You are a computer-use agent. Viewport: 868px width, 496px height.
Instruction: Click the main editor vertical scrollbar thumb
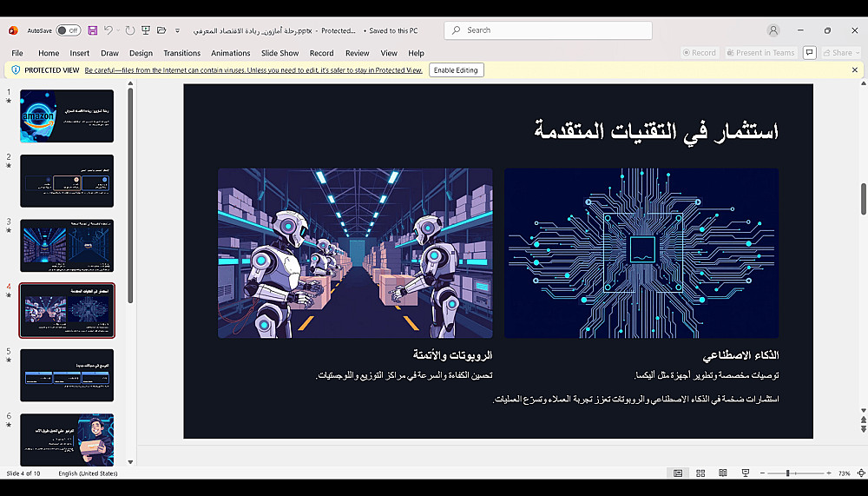pyautogui.click(x=864, y=199)
